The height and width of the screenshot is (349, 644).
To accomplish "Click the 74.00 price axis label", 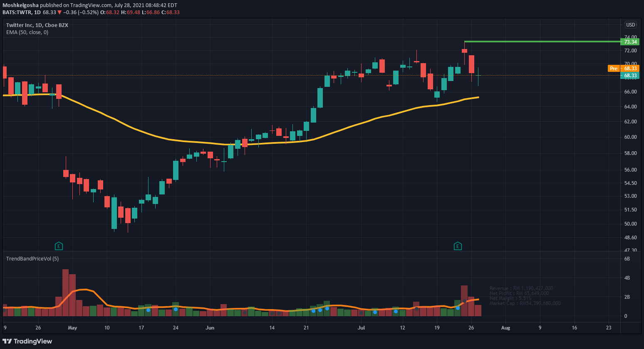I will pyautogui.click(x=631, y=37).
